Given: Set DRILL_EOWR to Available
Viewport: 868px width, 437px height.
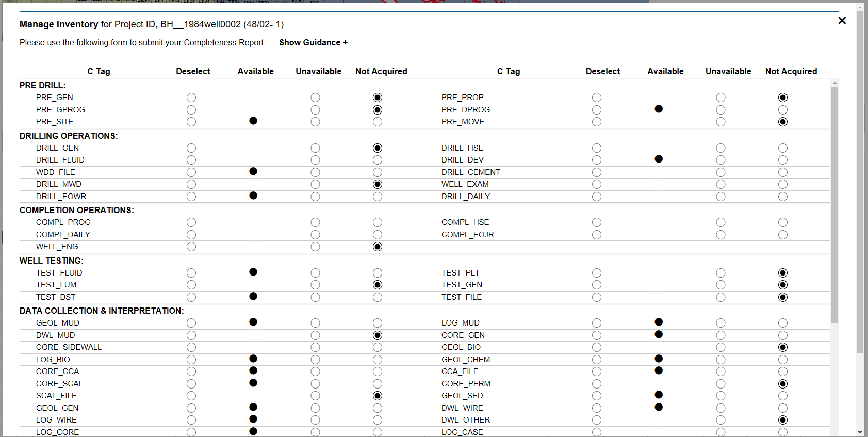Looking at the screenshot, I should click(253, 196).
